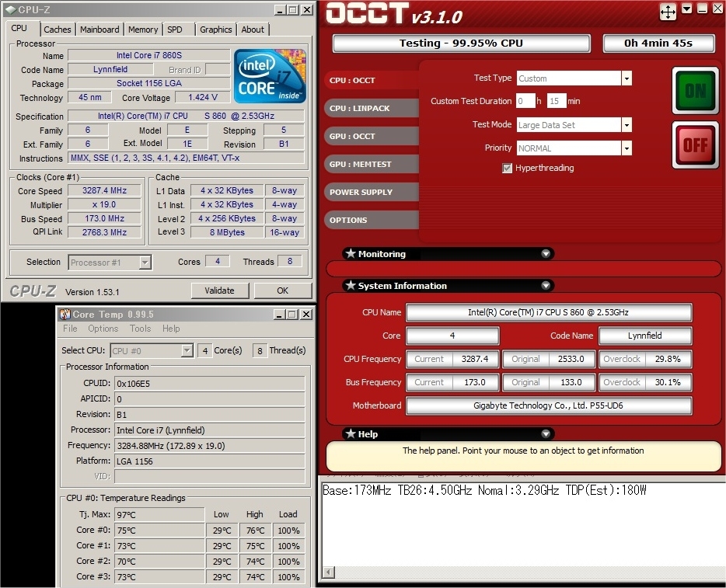Click the green ON button in OCCT

(695, 91)
